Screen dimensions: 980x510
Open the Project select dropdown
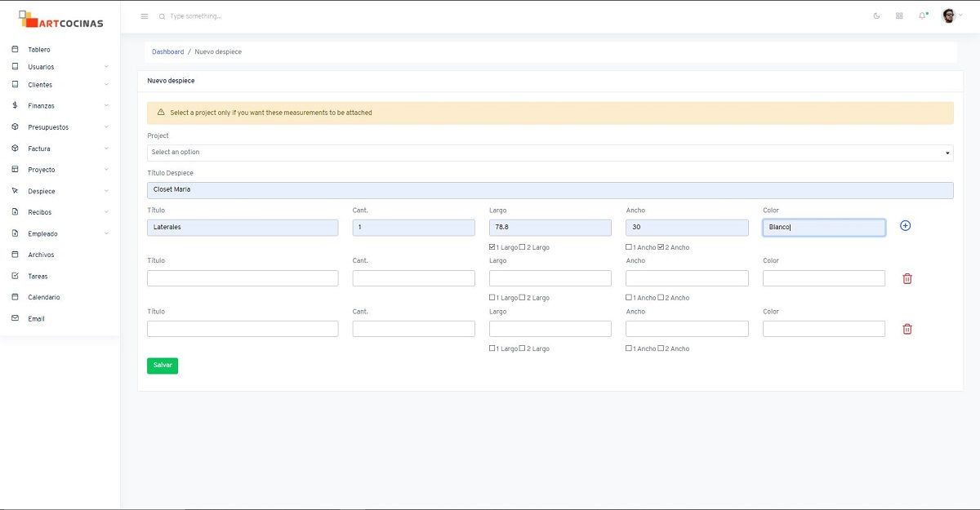pos(550,153)
